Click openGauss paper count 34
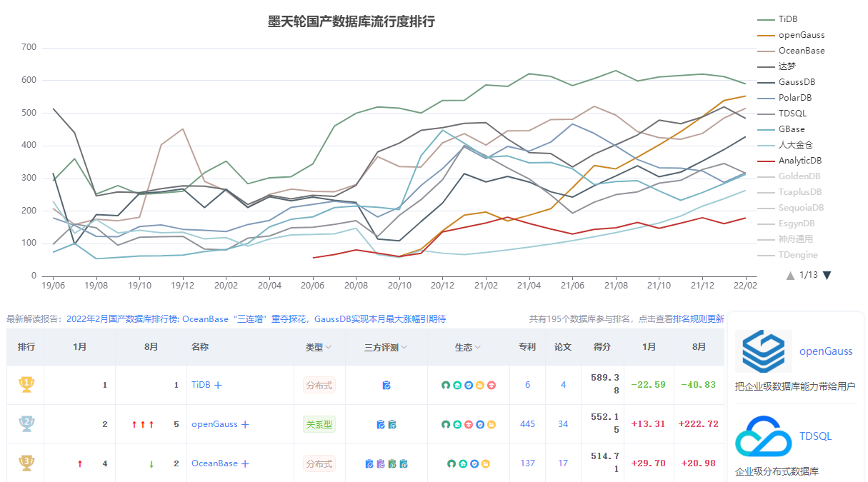Screen dimensions: 868x482 click(563, 424)
